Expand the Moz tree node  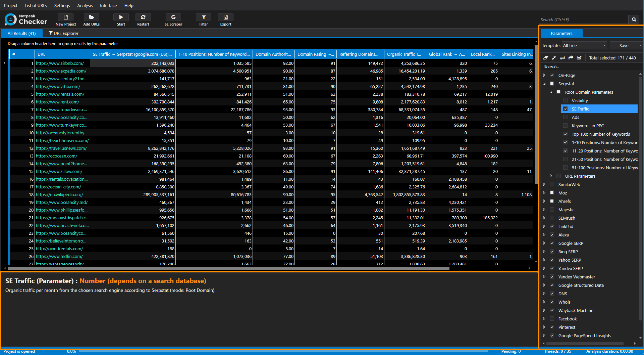pos(544,193)
